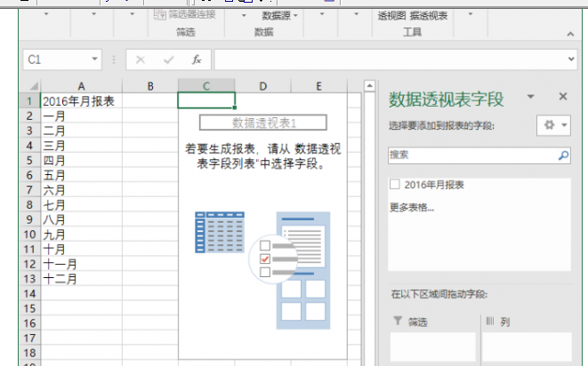Click the 更多表格... link

point(412,209)
